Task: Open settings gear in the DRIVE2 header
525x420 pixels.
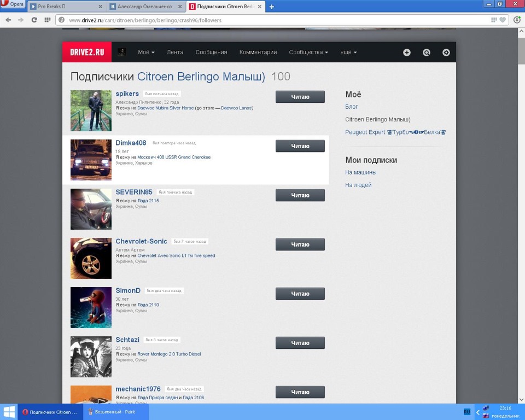Action: (x=446, y=52)
